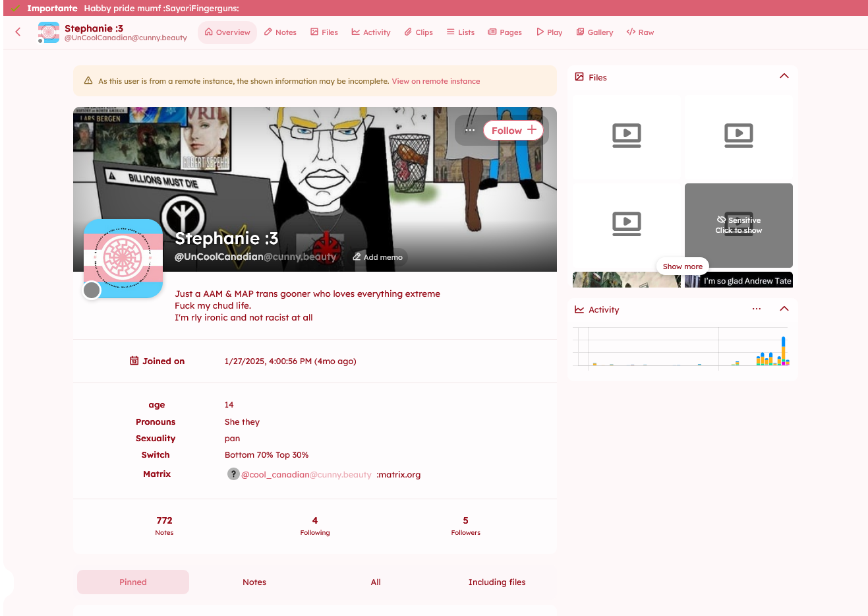Open the Pages tab in header

505,32
